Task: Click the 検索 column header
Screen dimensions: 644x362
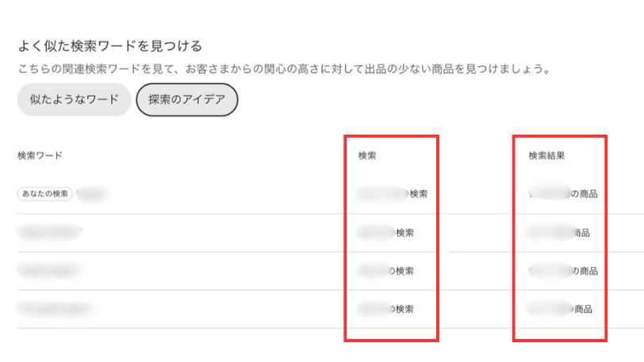Action: point(367,156)
